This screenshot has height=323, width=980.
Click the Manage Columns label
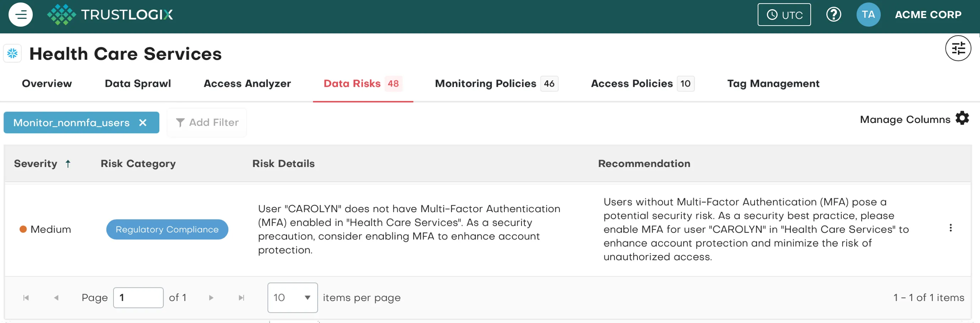(905, 119)
